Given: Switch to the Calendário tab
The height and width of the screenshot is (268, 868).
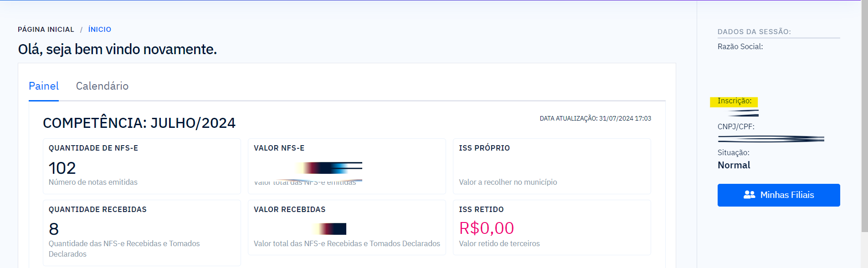Looking at the screenshot, I should pos(102,86).
